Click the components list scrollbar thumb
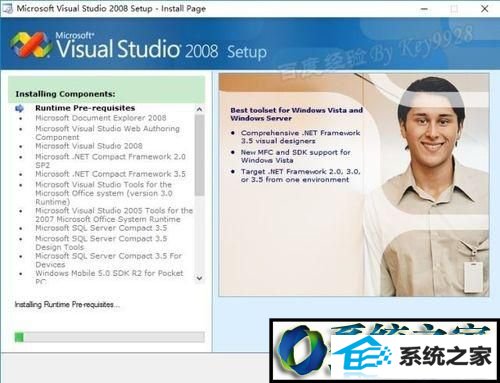Image resolution: width=500 pixels, height=383 pixels. pyautogui.click(x=199, y=155)
